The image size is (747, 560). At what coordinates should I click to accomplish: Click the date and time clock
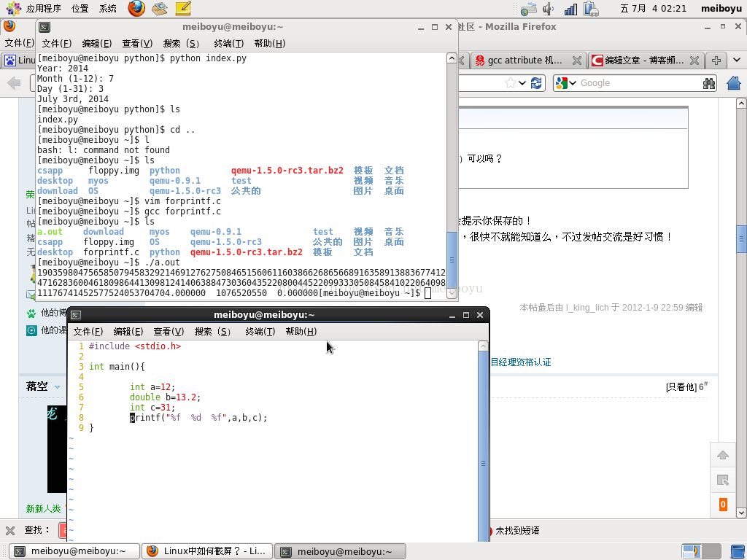click(653, 8)
